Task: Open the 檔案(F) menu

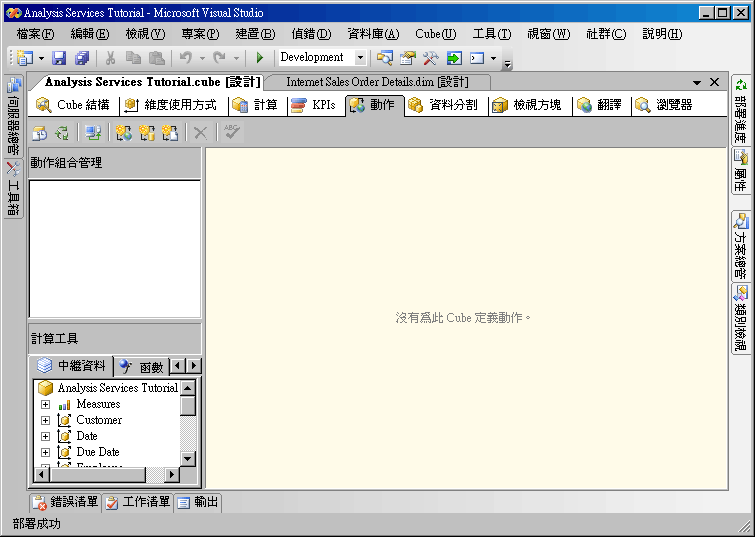Action: coord(35,34)
